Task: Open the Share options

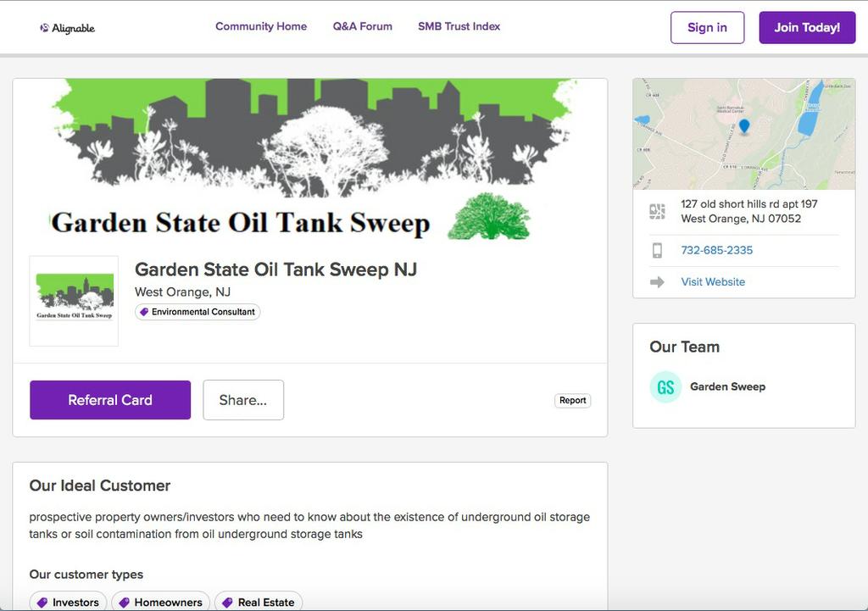Action: point(243,399)
